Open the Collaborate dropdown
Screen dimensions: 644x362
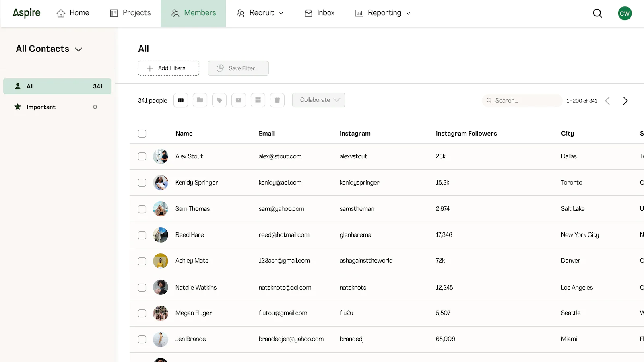(318, 100)
